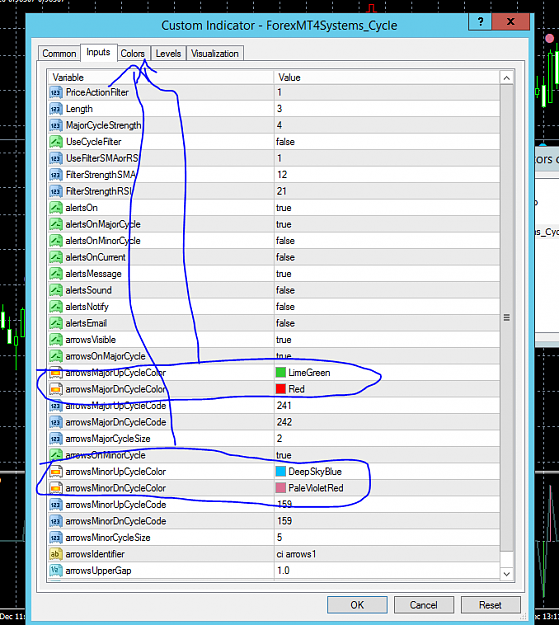Click the PriceActionFilter integer variable icon
This screenshot has height=625, width=559.
(x=56, y=92)
